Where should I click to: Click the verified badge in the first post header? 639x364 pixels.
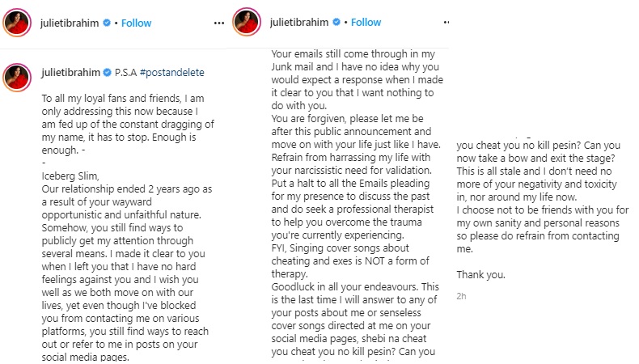[105, 23]
